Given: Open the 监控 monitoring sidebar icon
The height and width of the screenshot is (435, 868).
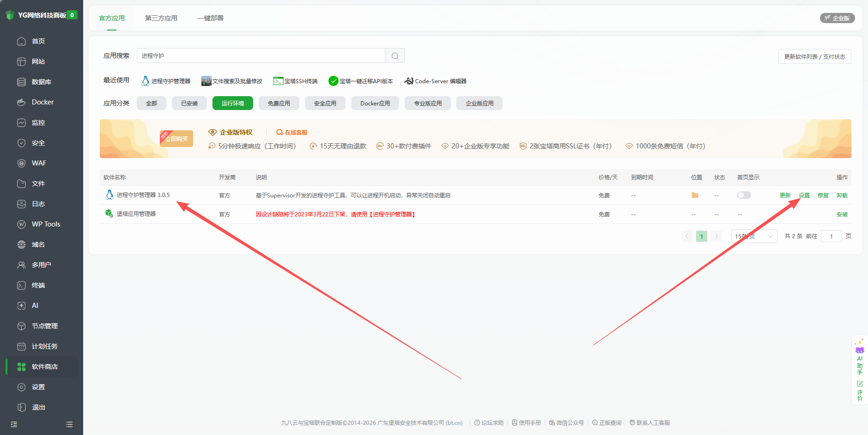Looking at the screenshot, I should [x=21, y=123].
